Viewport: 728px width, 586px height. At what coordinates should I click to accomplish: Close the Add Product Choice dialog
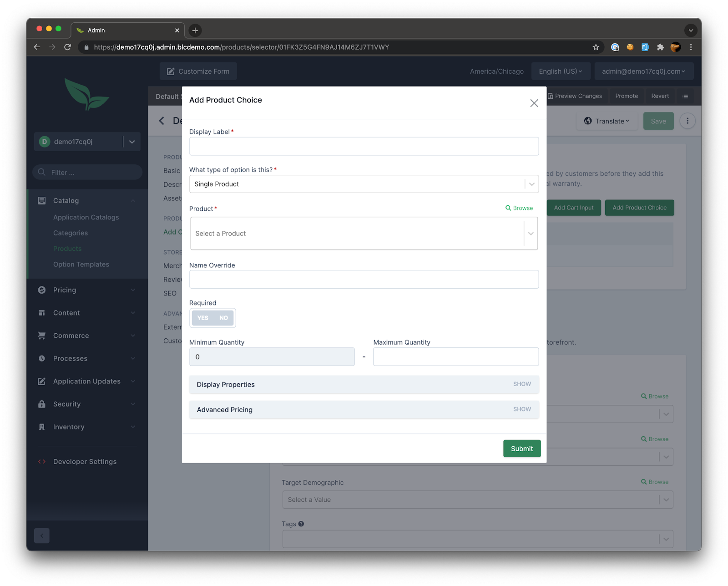point(534,103)
